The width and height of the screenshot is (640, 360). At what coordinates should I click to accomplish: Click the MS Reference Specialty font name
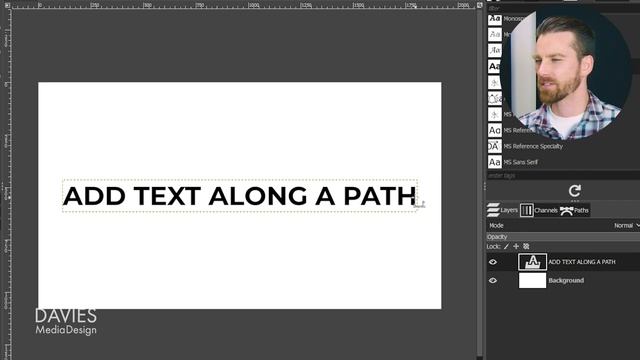(x=533, y=146)
